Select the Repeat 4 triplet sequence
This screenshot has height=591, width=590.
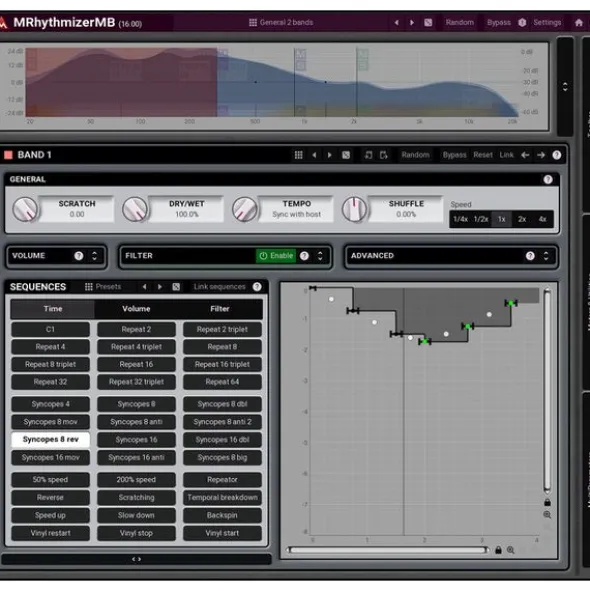[136, 347]
